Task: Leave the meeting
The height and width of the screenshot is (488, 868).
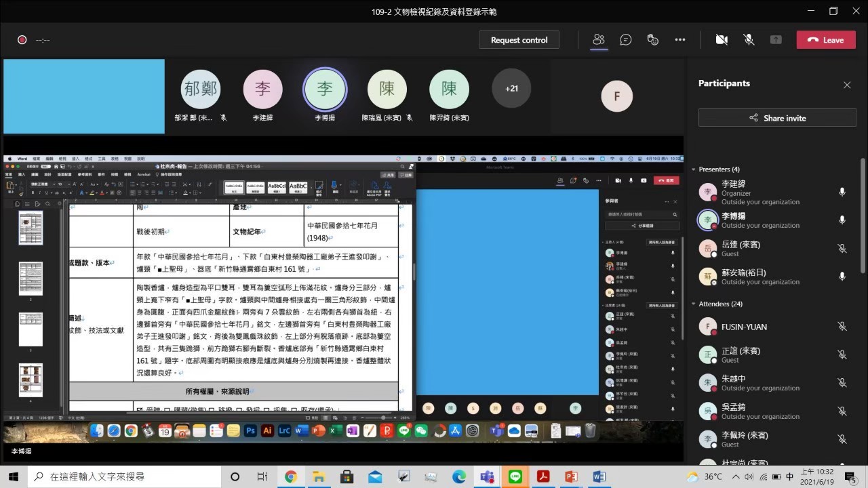Action: (825, 40)
